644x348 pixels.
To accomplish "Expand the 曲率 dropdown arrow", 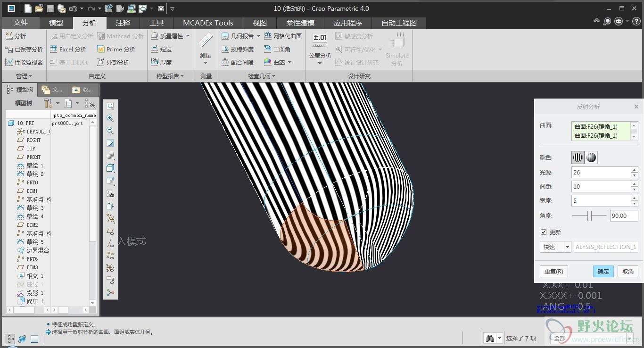I will (x=289, y=62).
